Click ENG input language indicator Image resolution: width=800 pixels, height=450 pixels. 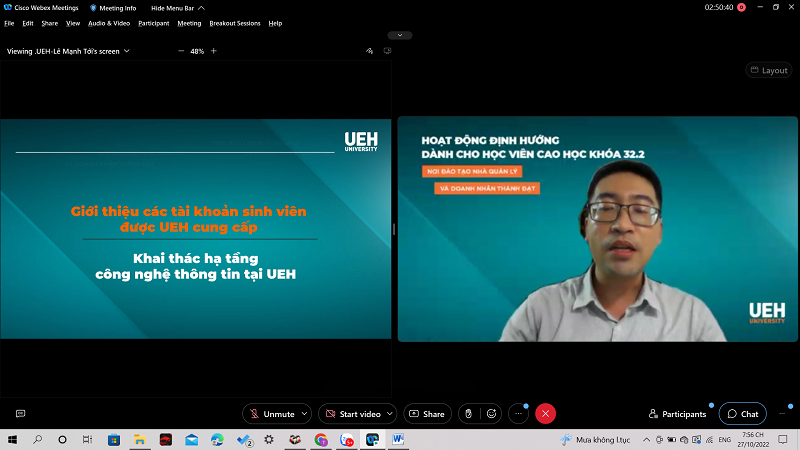724,439
